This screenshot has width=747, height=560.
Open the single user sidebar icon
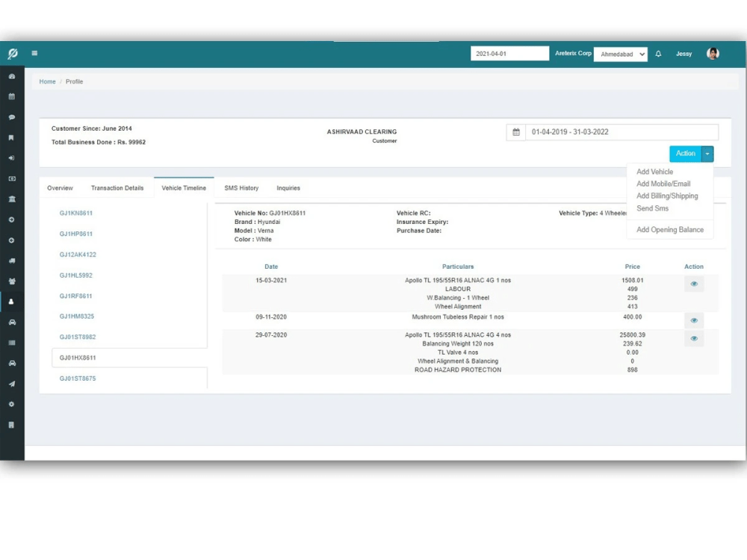click(x=11, y=302)
